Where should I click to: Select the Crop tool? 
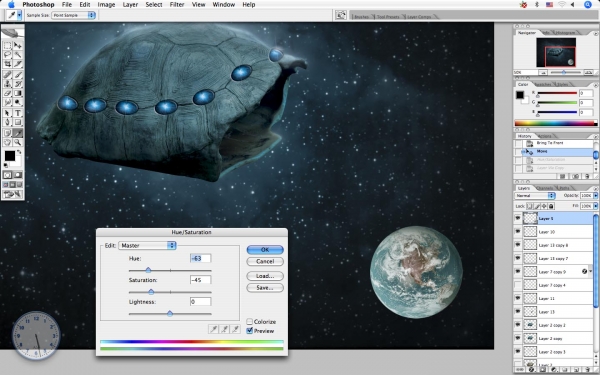[x=7, y=64]
